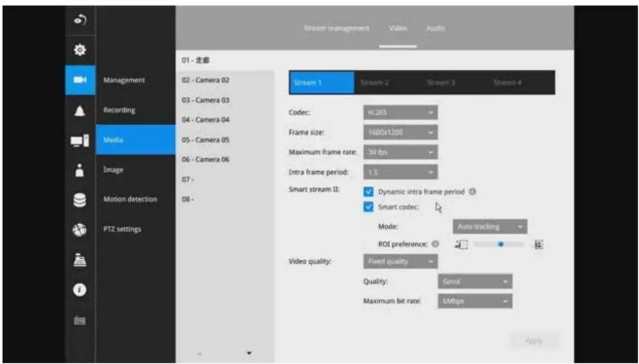Select 05 - Camera 05 in list
The width and height of the screenshot is (639, 364).
click(225, 140)
